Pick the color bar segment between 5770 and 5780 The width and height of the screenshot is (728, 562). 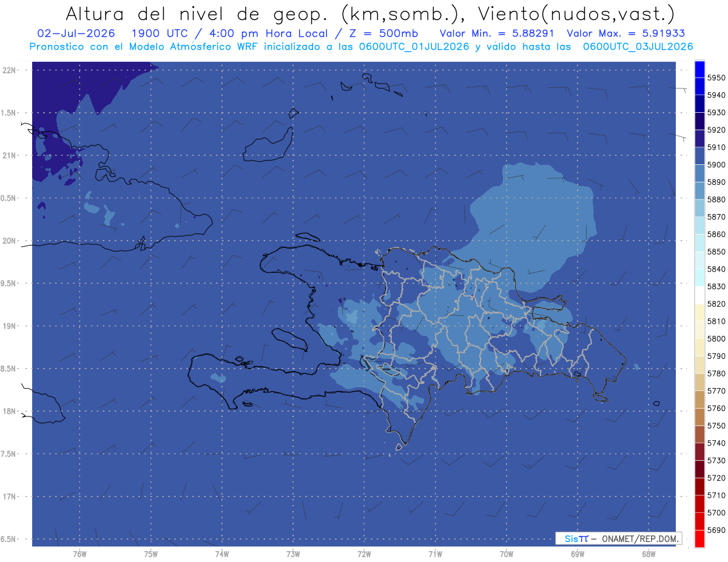point(699,382)
